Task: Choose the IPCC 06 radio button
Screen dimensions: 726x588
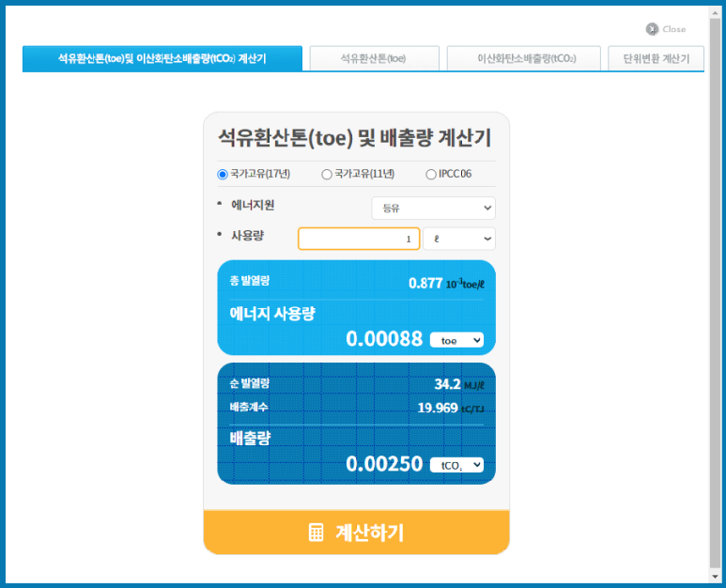Action: pos(431,174)
